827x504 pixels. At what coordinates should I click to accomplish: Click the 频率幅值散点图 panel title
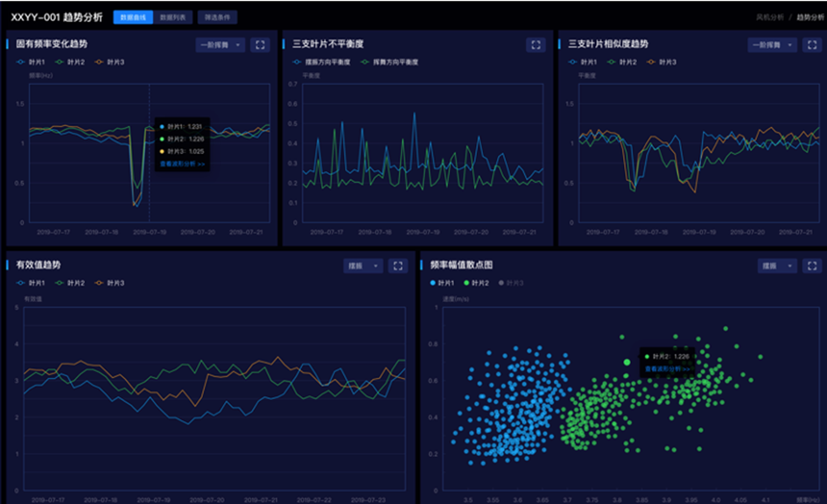461,264
